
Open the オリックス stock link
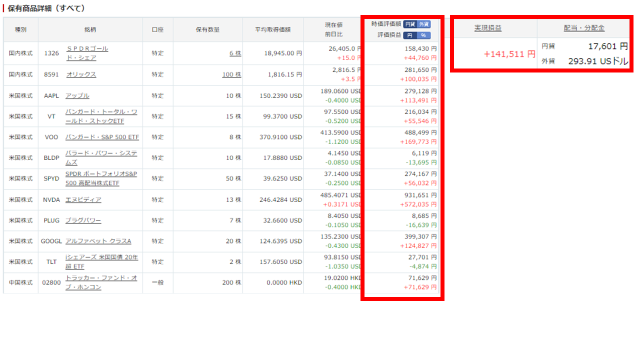click(x=81, y=75)
